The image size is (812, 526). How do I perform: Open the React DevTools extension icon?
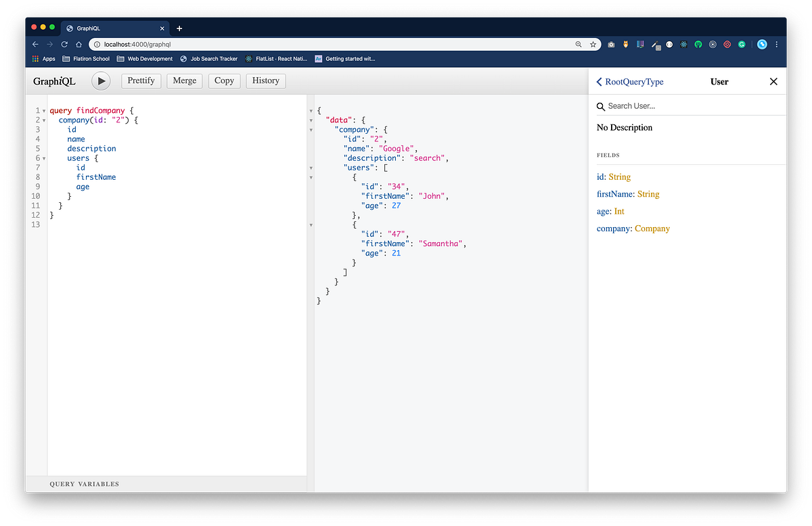[684, 44]
